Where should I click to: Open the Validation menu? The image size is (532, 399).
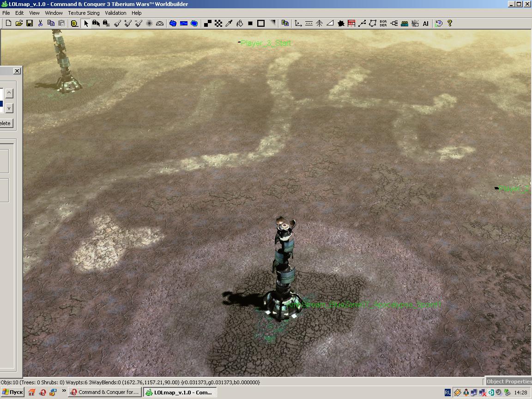[115, 13]
